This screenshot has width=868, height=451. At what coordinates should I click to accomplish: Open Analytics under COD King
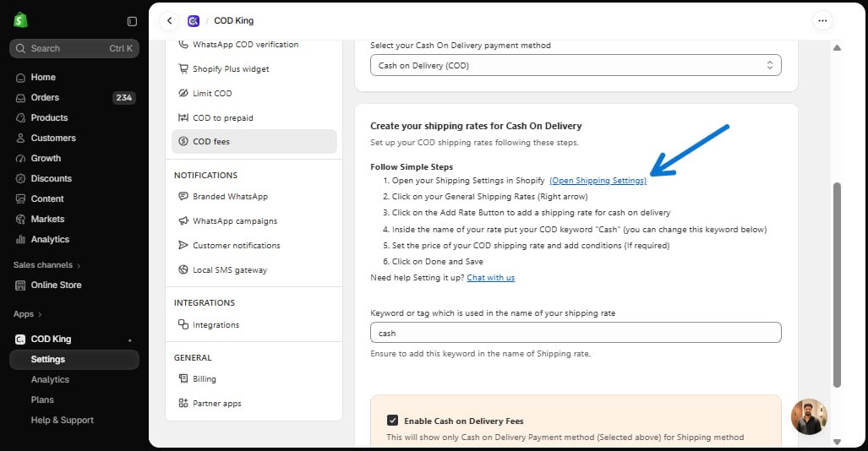pos(50,379)
